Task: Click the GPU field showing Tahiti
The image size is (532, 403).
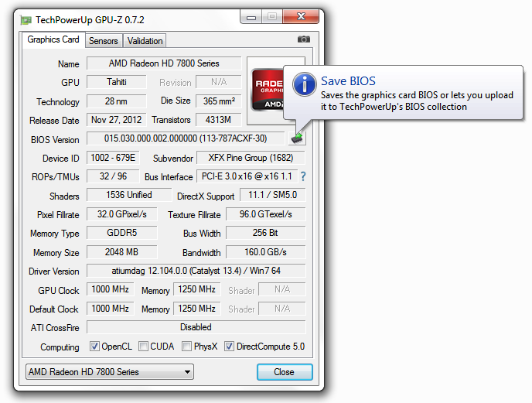Action: pos(116,82)
